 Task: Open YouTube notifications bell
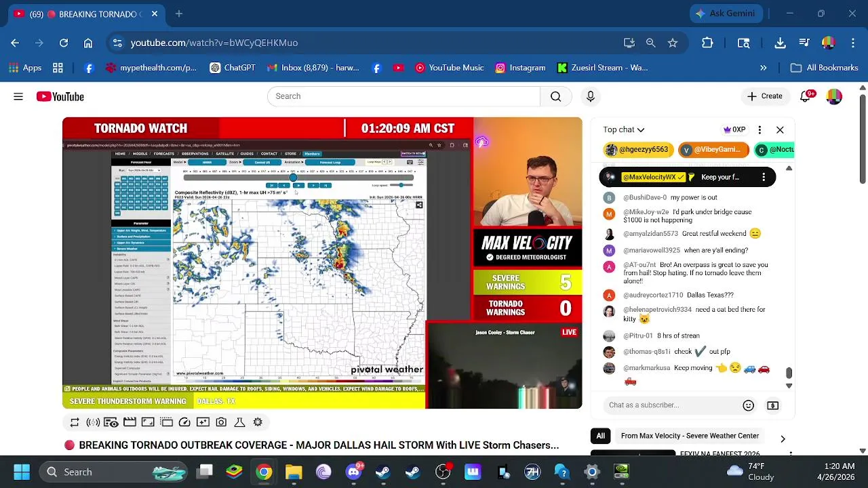coord(806,96)
